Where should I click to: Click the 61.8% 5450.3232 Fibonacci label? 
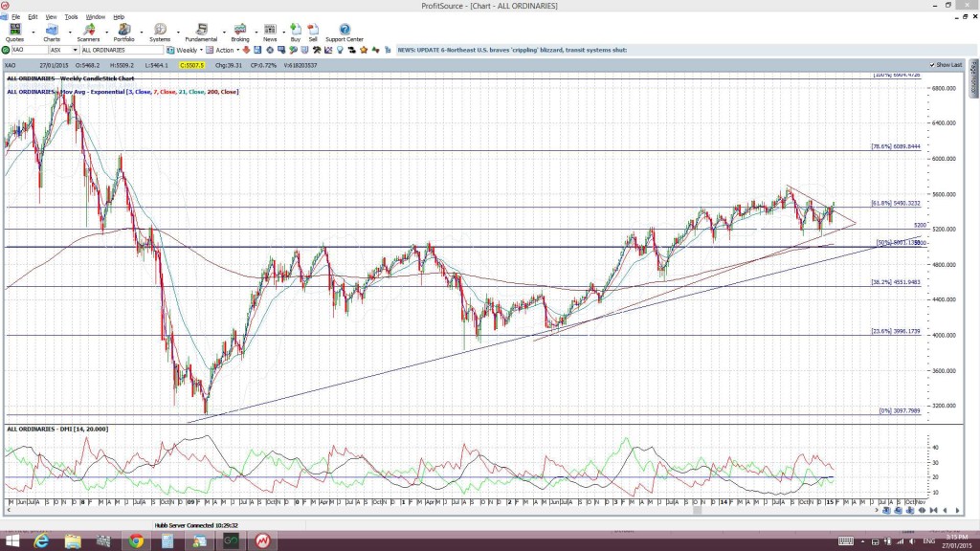[896, 203]
